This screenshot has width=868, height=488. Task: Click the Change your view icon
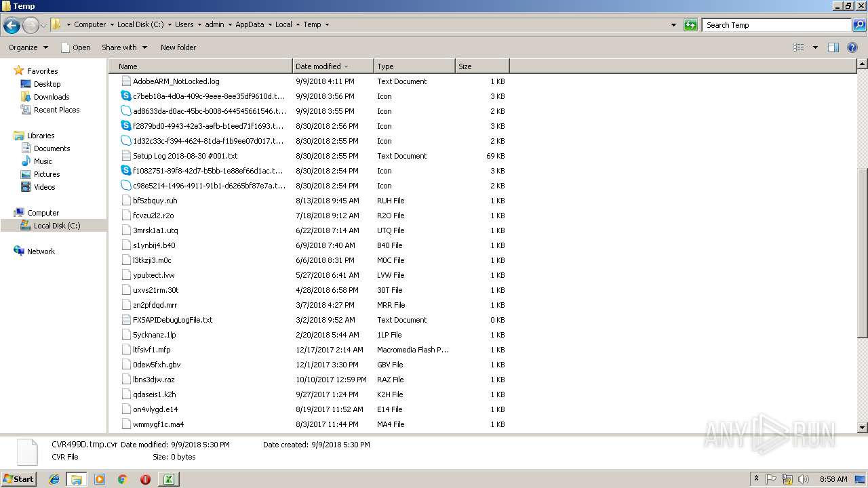click(799, 47)
